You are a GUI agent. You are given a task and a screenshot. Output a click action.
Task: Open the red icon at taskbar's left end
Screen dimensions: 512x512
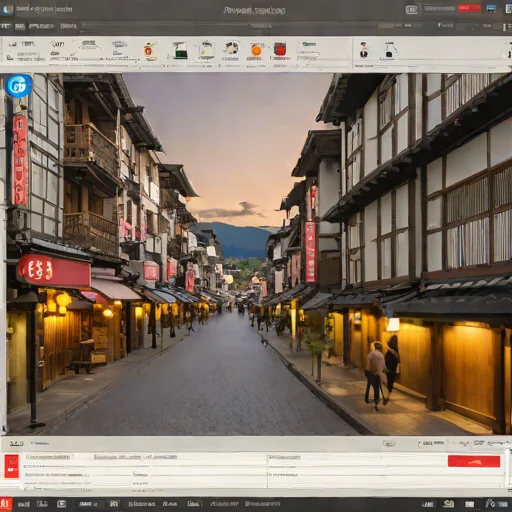tap(6, 504)
